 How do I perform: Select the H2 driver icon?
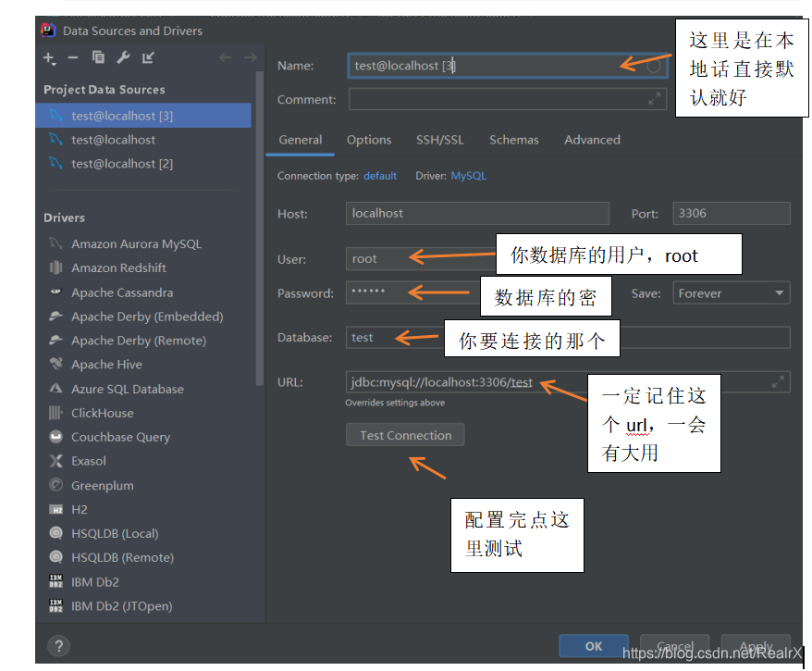(55, 509)
